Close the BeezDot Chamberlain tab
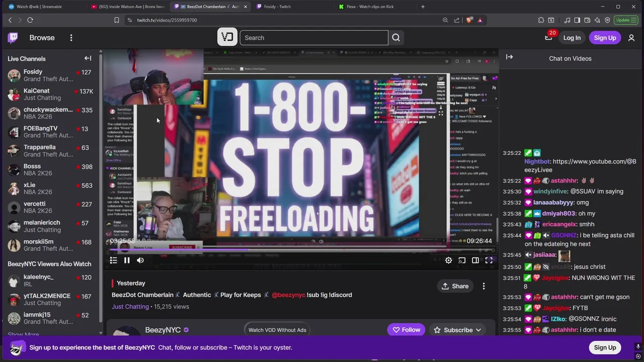The image size is (644, 362). [x=246, y=7]
